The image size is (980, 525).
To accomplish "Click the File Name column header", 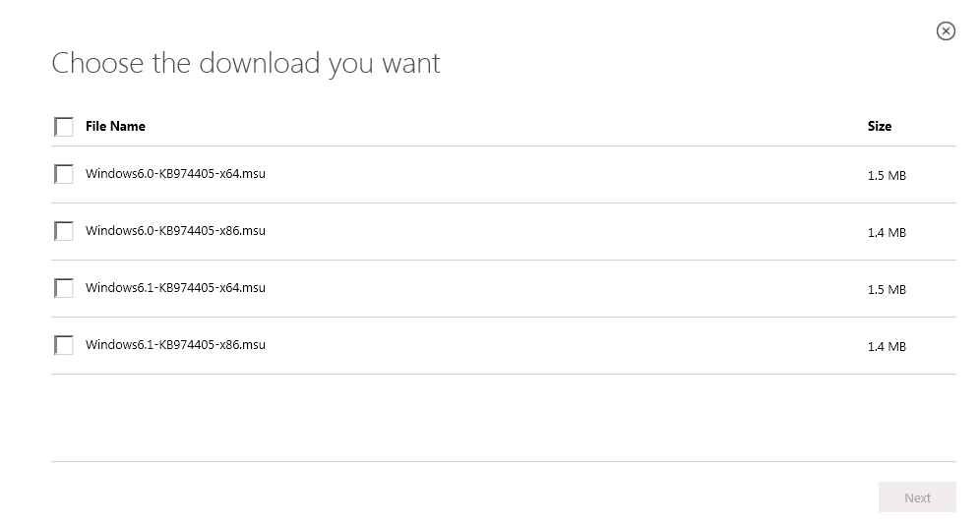I will [x=115, y=126].
